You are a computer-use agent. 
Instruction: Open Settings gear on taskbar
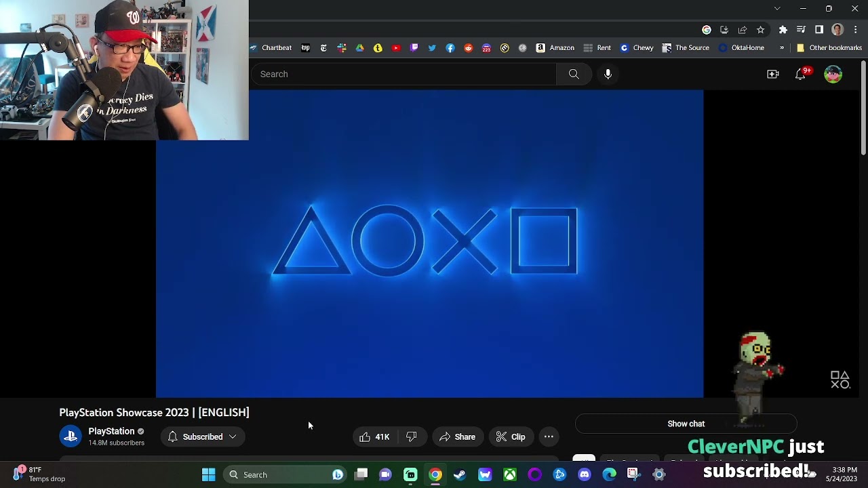pos(659,475)
